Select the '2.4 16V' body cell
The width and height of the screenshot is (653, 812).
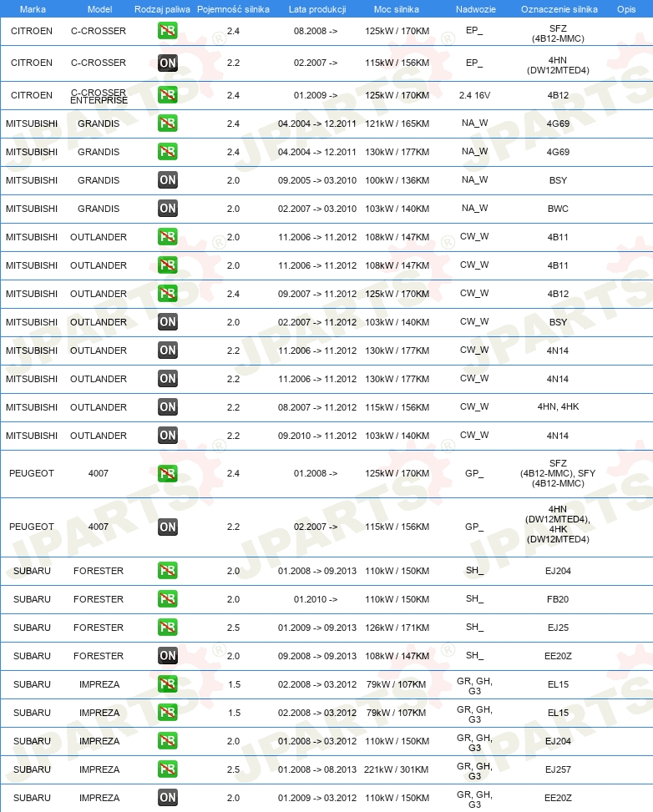(x=474, y=95)
